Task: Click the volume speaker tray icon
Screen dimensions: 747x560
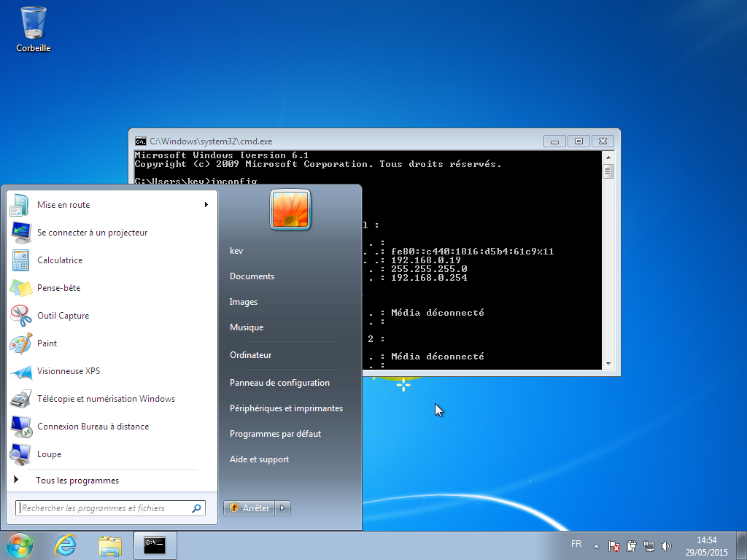Action: click(667, 545)
